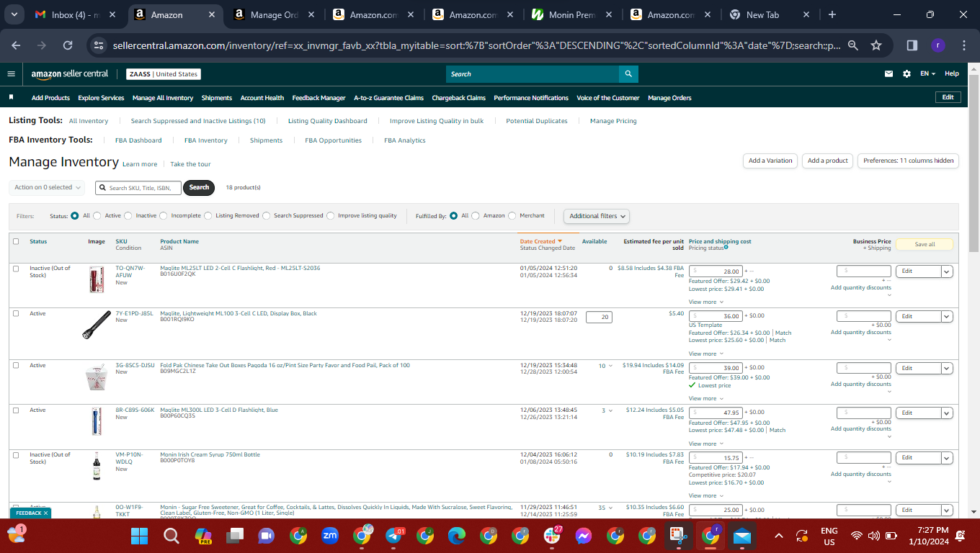
Task: Open the browser side panel icon
Action: [912, 45]
